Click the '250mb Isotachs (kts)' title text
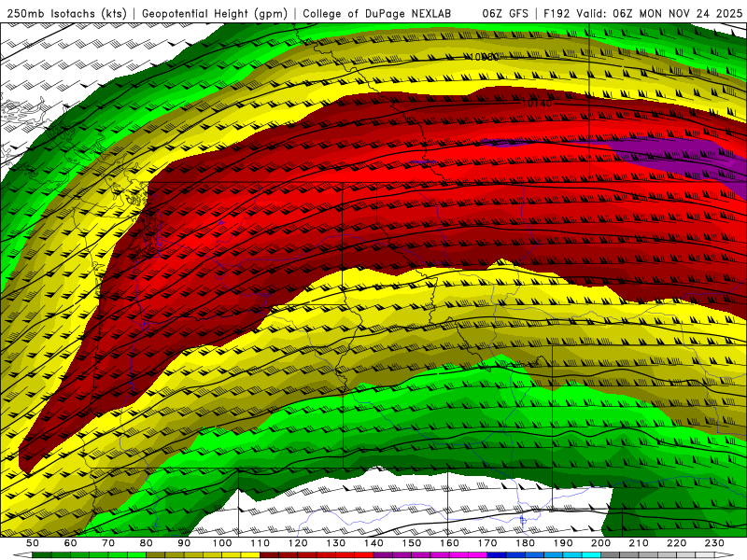The height and width of the screenshot is (560, 747). click(67, 14)
